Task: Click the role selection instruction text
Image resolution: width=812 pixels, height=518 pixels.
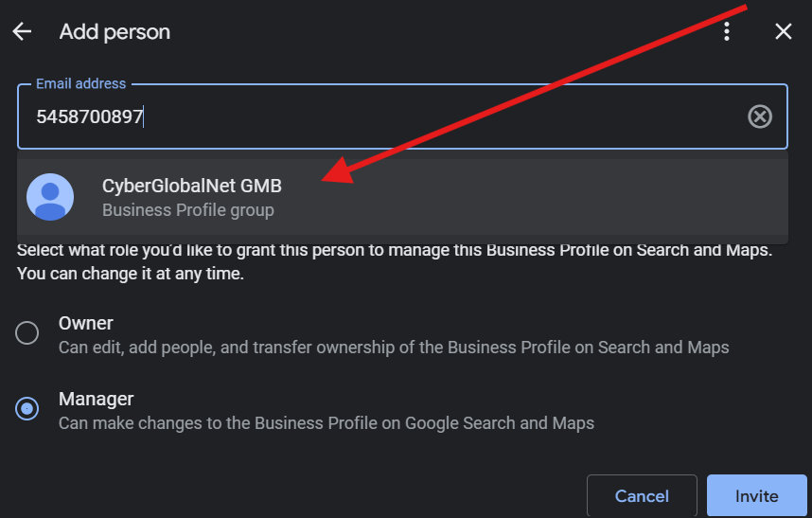Action: [395, 262]
